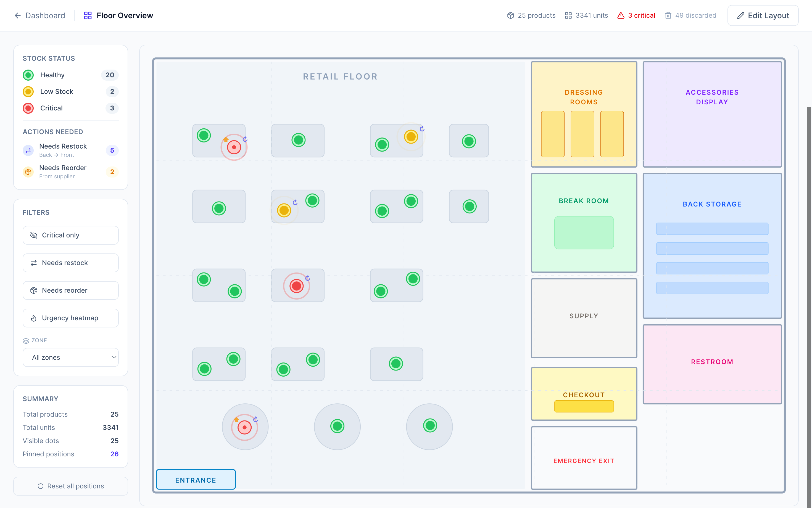The width and height of the screenshot is (812, 508).
Task: Click the critical warning triangle icon in header
Action: tap(620, 15)
